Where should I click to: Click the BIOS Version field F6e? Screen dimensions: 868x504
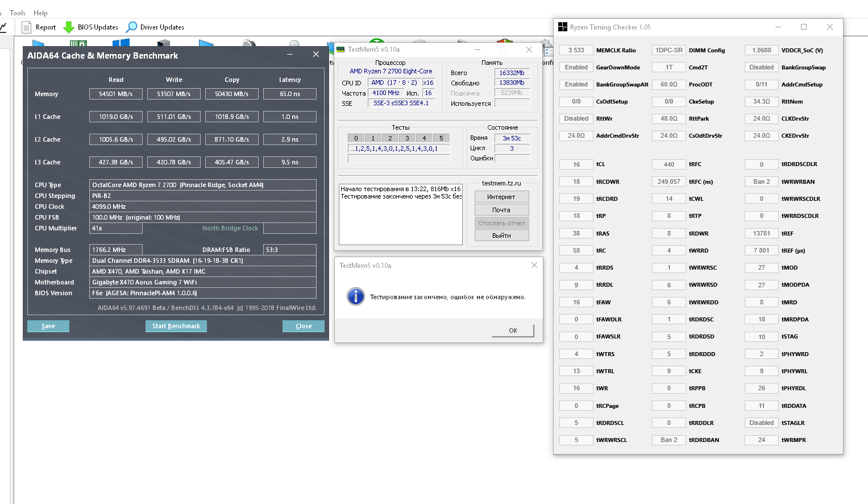203,293
